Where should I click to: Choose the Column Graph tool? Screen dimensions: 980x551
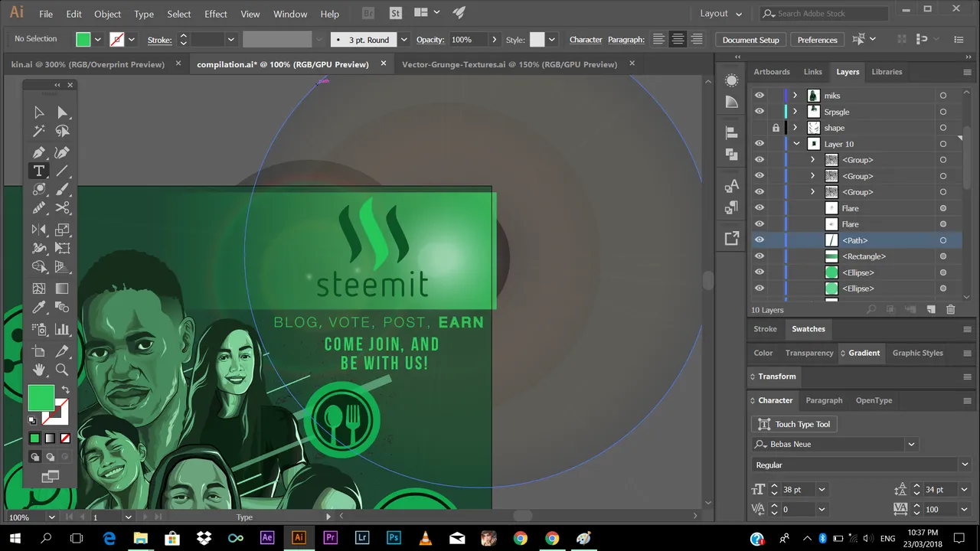(62, 329)
